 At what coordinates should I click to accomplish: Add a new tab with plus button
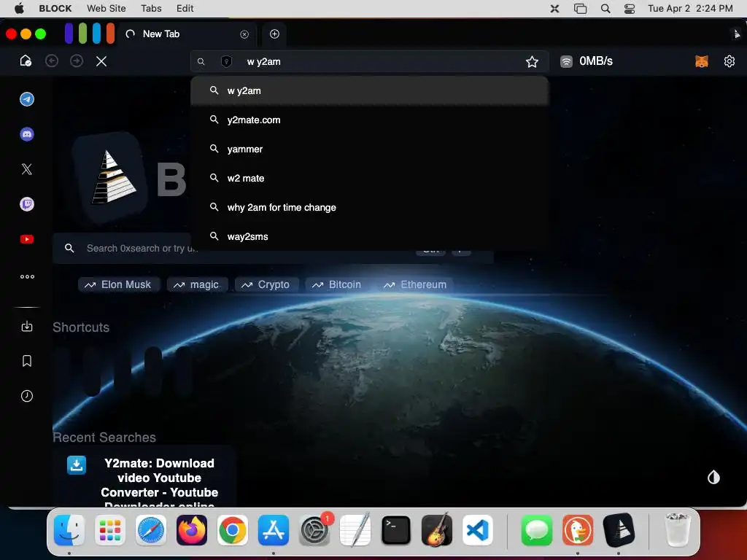(274, 34)
